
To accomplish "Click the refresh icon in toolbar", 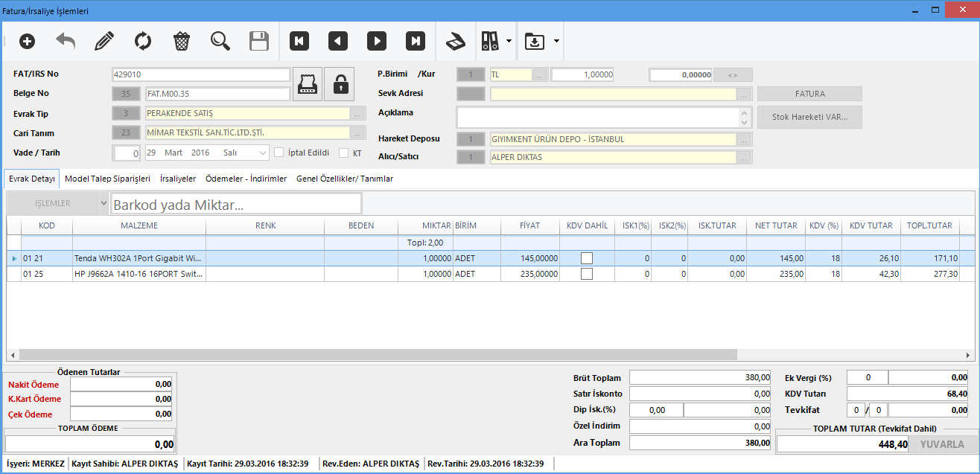I will [x=143, y=42].
